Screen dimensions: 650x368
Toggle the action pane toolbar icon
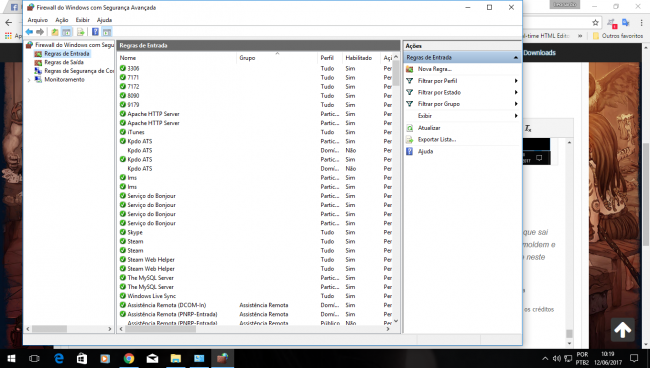click(x=107, y=32)
